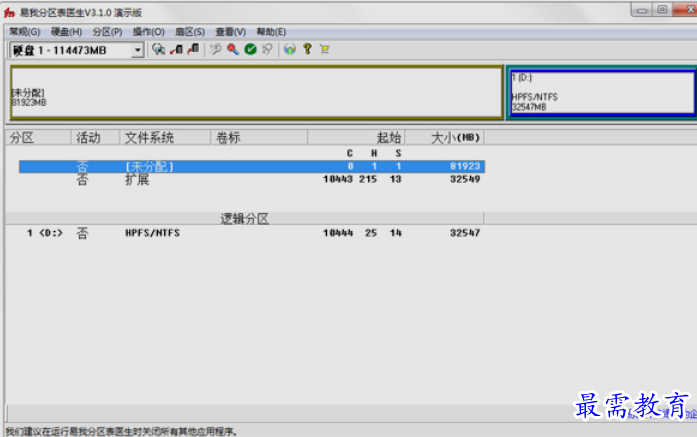This screenshot has width=697, height=437.
Task: Open the 分区(P) menu
Action: pyautogui.click(x=107, y=32)
